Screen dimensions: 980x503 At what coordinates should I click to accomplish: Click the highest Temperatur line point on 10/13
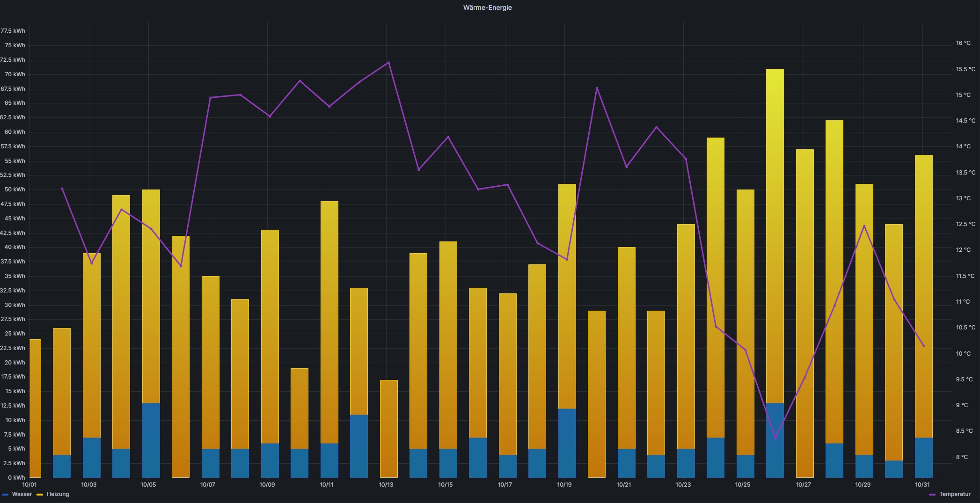click(389, 63)
